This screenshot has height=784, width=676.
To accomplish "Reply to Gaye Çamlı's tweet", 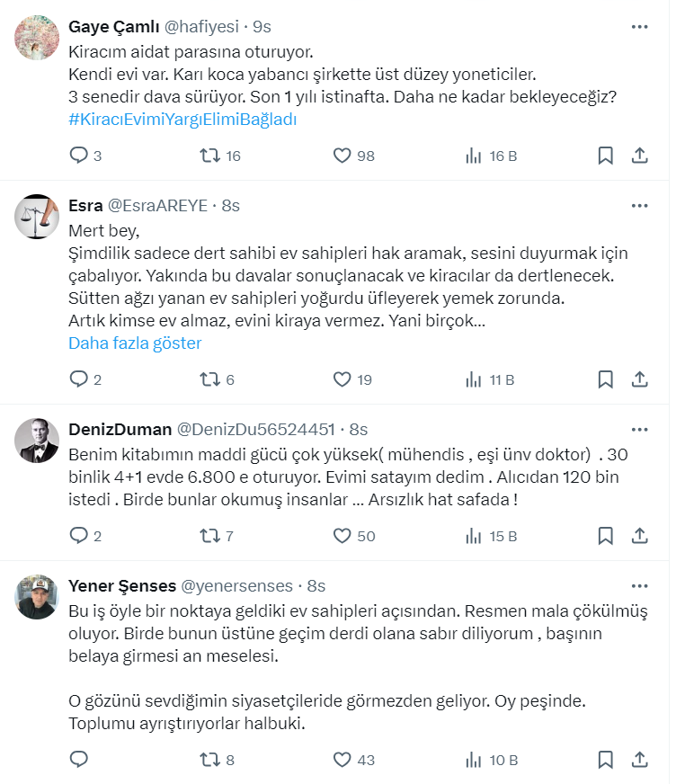I will [79, 156].
